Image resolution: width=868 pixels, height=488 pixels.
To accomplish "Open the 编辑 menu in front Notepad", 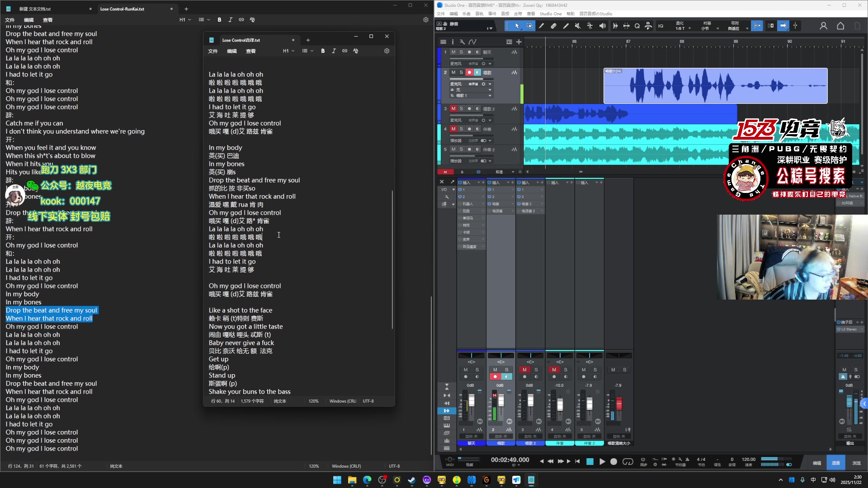I will [232, 51].
